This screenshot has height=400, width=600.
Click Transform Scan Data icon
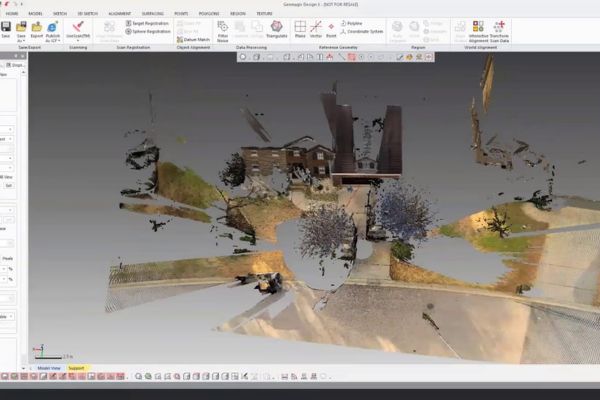point(499,29)
